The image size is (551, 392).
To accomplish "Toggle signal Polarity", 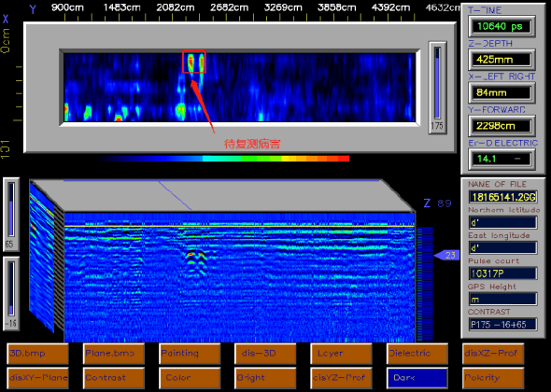I will (493, 378).
